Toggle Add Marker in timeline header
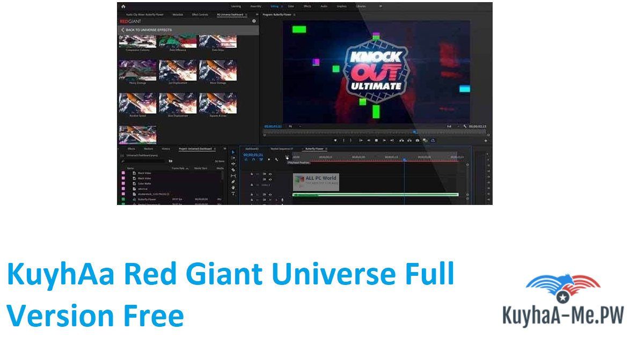The width and height of the screenshot is (644, 337). pyautogui.click(x=269, y=159)
